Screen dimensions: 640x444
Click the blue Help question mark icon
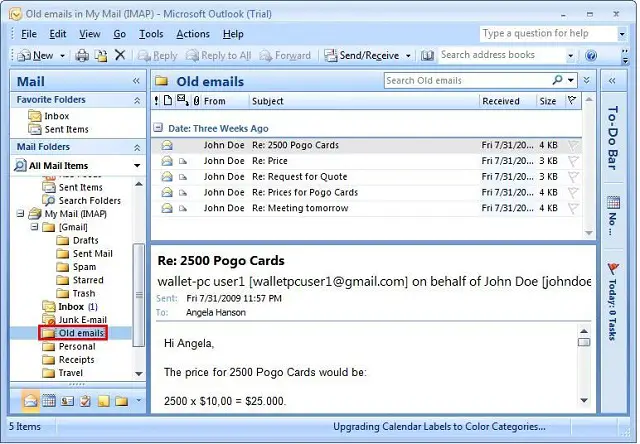591,55
